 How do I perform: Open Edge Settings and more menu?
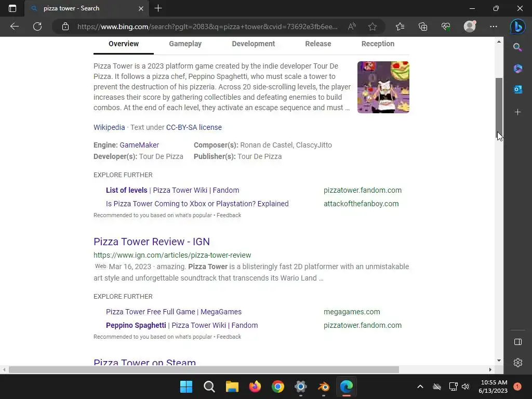pyautogui.click(x=494, y=26)
